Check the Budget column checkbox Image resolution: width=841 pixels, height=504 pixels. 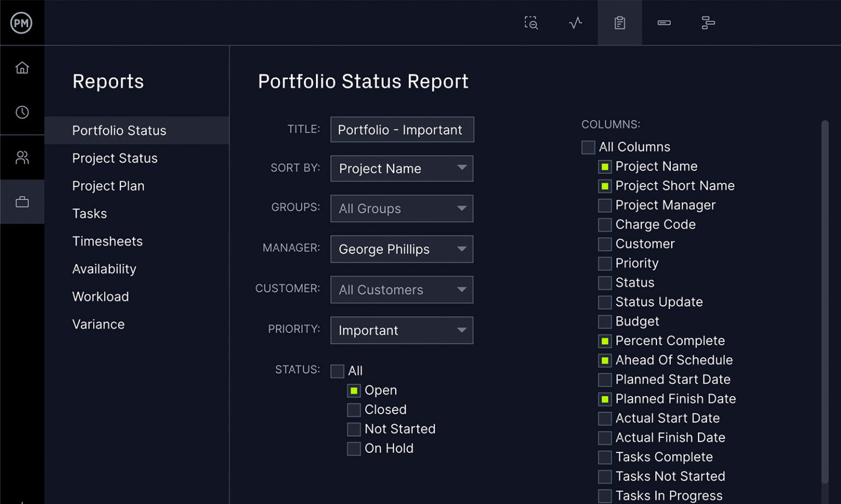pos(605,322)
